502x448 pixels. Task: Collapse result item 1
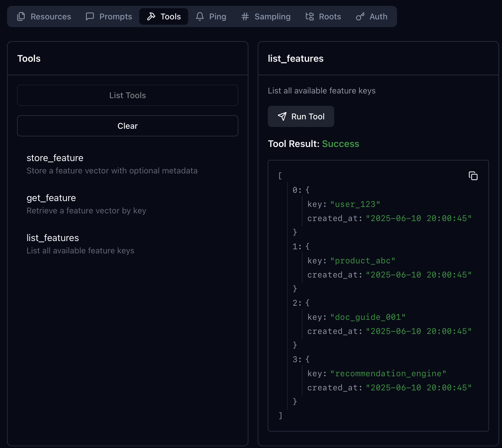click(301, 246)
